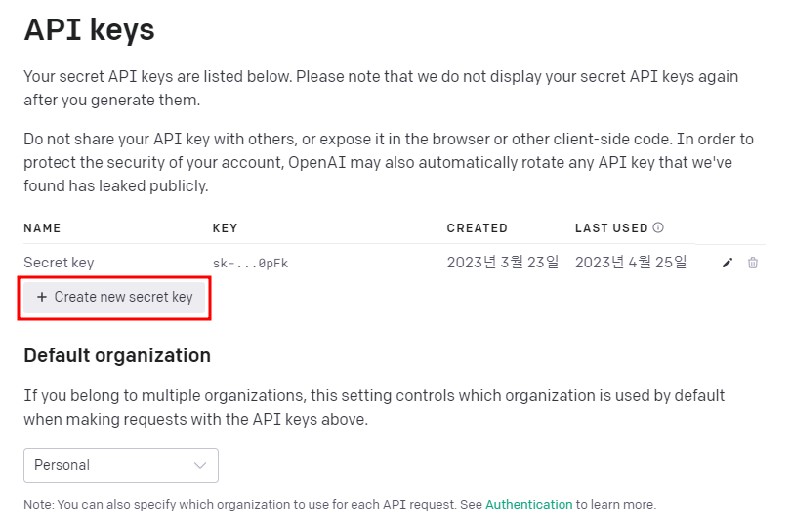Create a new secret key
The height and width of the screenshot is (532, 791).
(x=114, y=297)
